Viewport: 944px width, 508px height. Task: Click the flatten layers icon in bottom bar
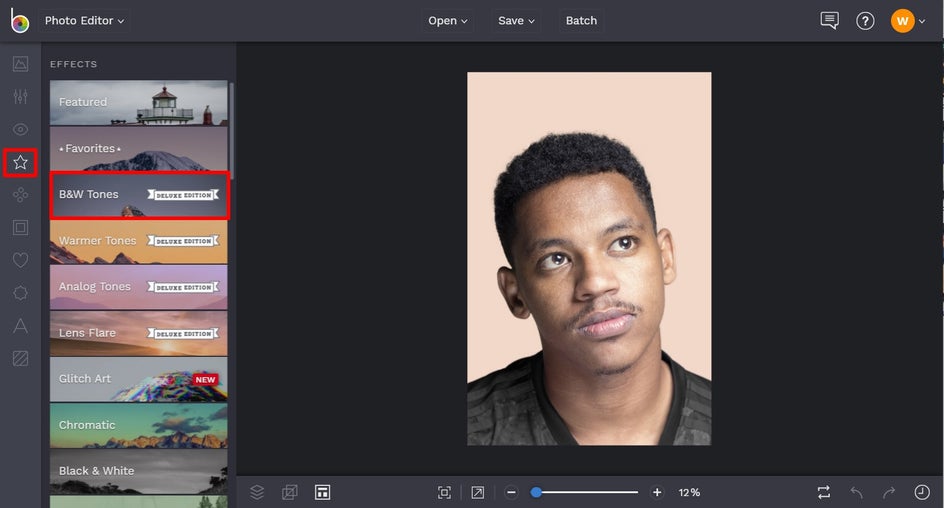point(290,492)
